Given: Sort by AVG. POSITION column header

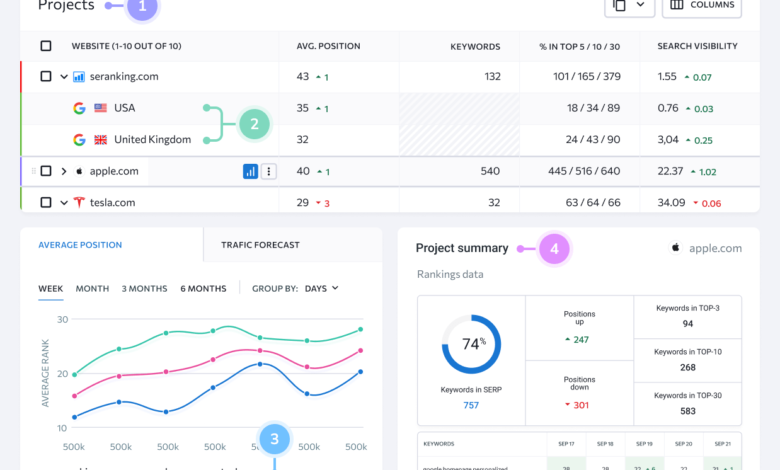Looking at the screenshot, I should pyautogui.click(x=328, y=46).
